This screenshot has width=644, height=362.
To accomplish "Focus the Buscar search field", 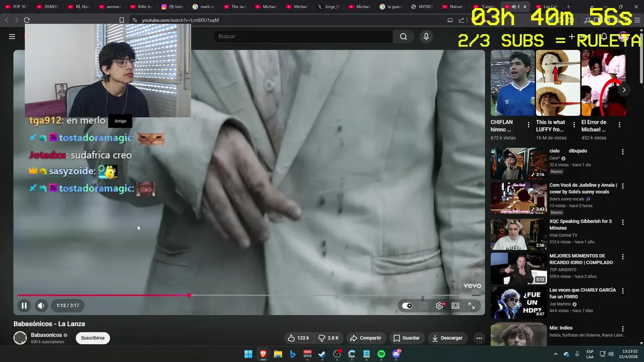I will (303, 36).
